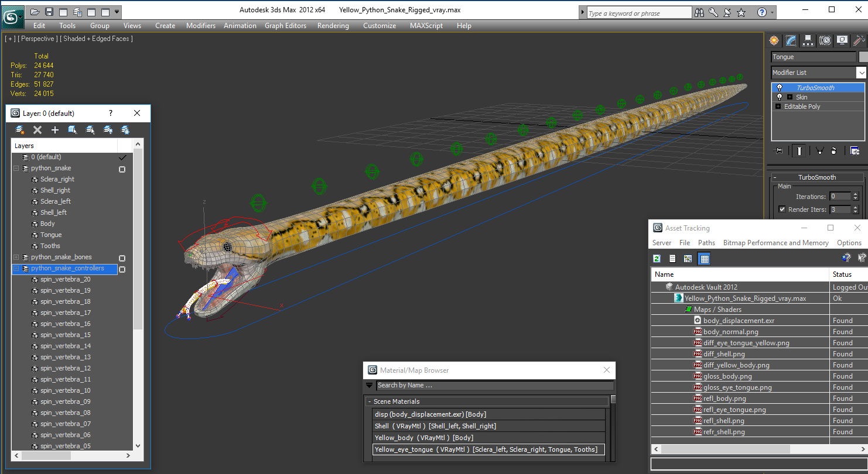Click the Refresh icon in Asset Tracking toolbar
Screen dimensions: 868x474
[657, 258]
